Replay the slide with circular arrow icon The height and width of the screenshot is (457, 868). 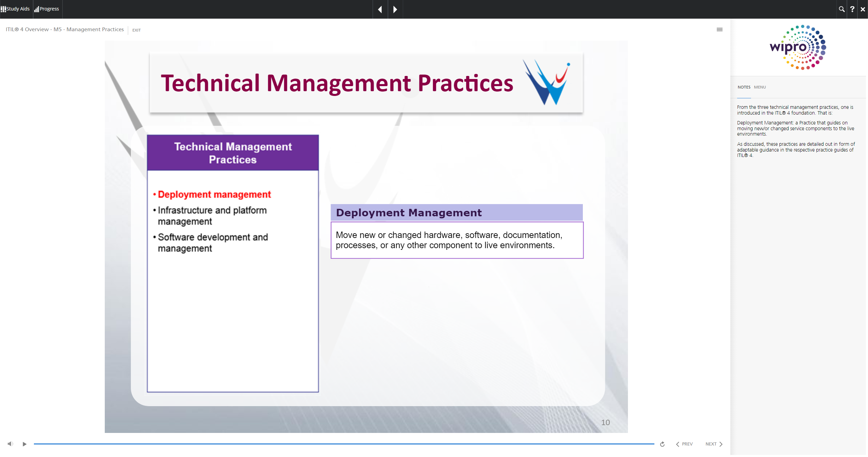pyautogui.click(x=662, y=444)
